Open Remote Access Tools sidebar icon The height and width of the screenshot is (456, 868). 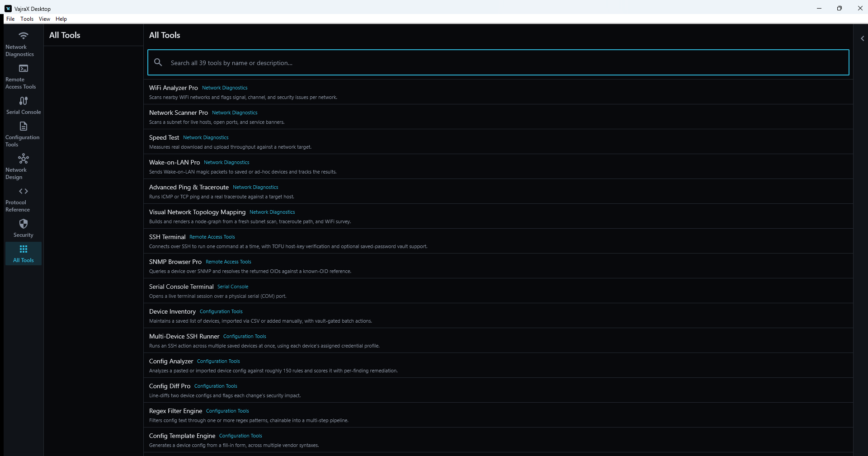click(x=24, y=68)
